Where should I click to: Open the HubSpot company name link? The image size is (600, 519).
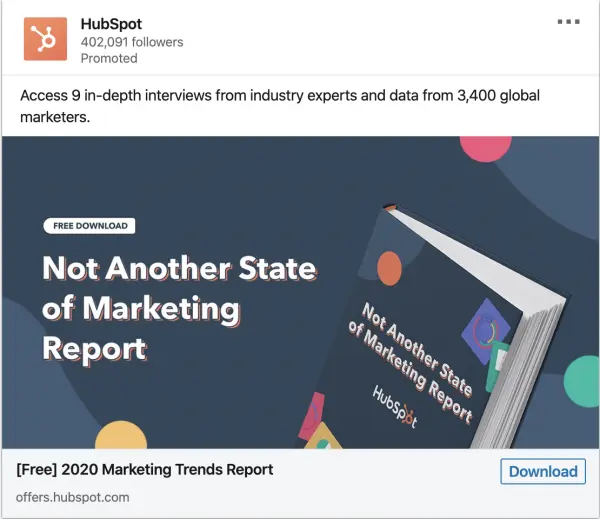pos(111,24)
